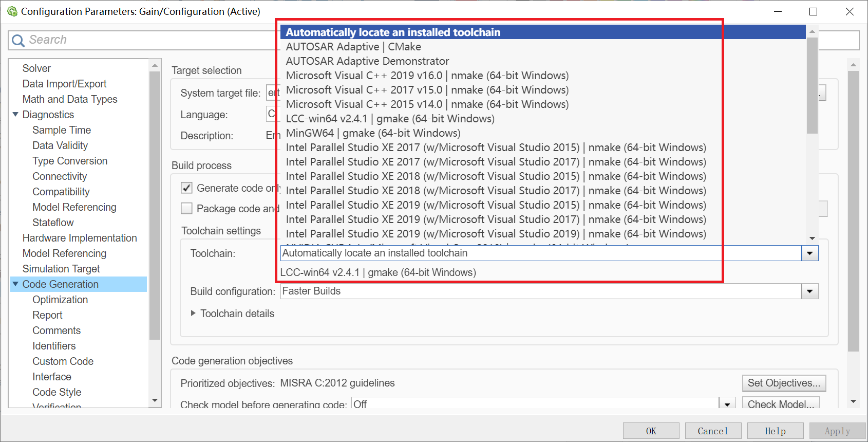The image size is (868, 442).
Task: Select Comments under Code Generation
Action: (x=56, y=330)
